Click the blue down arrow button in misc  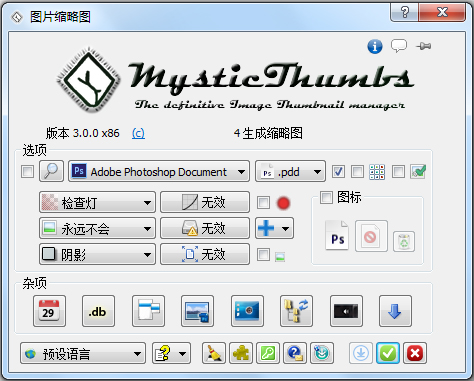click(395, 311)
